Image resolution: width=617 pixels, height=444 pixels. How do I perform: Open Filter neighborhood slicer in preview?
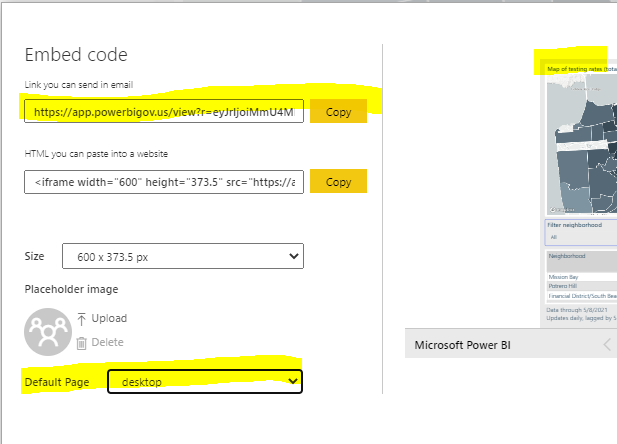point(581,232)
